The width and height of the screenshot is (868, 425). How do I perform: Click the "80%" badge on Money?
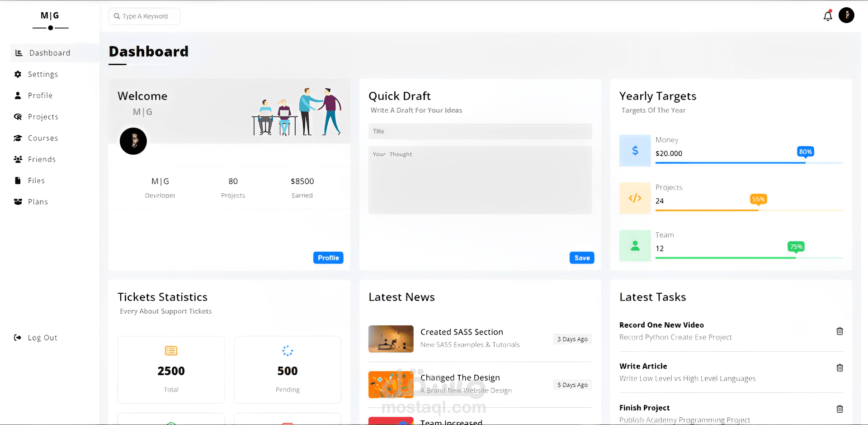click(x=805, y=152)
